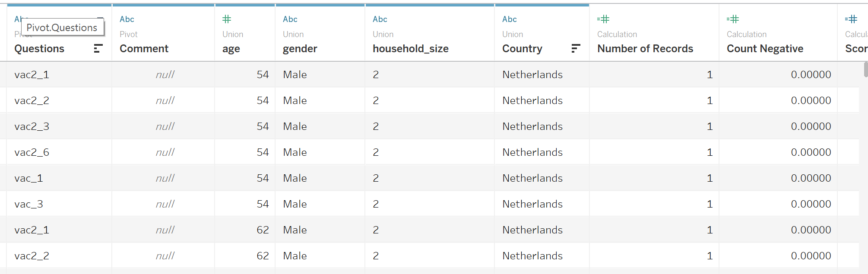Click calculation type icon above Count Negative
Image resolution: width=868 pixels, height=274 pixels.
[733, 19]
